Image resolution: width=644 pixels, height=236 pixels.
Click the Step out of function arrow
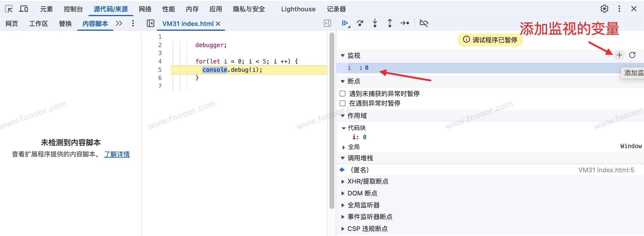pos(390,23)
